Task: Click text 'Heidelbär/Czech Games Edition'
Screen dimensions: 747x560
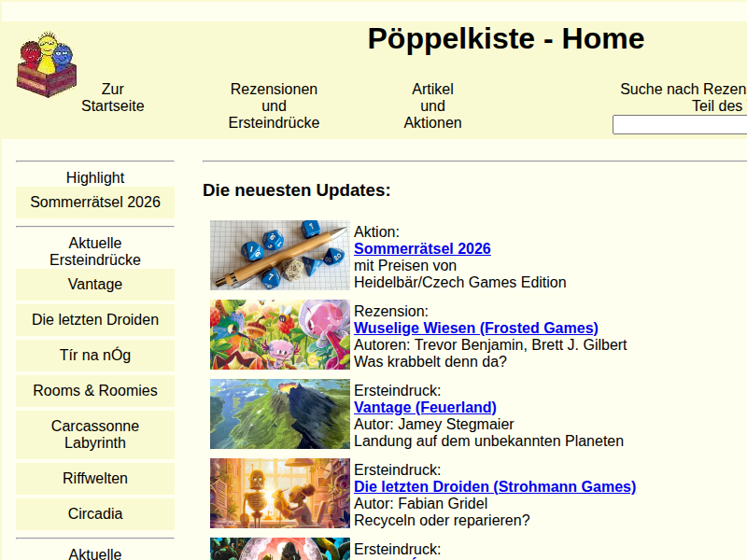Action: point(459,283)
